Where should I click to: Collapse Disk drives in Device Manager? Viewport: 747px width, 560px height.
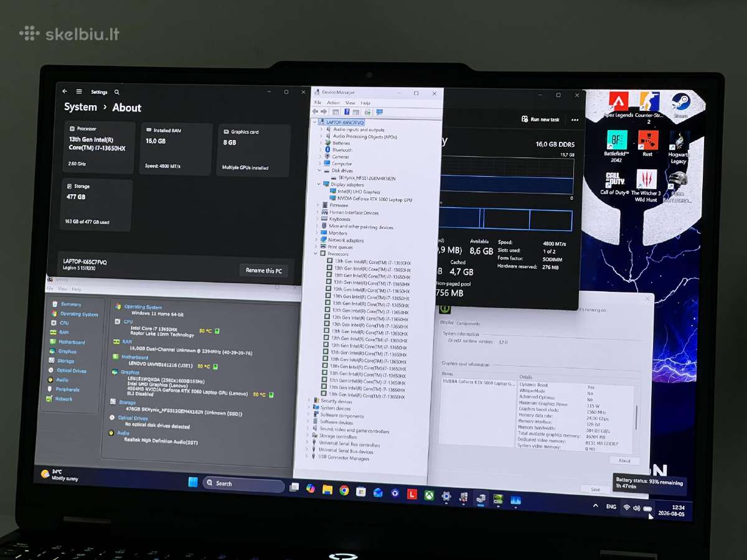(319, 170)
